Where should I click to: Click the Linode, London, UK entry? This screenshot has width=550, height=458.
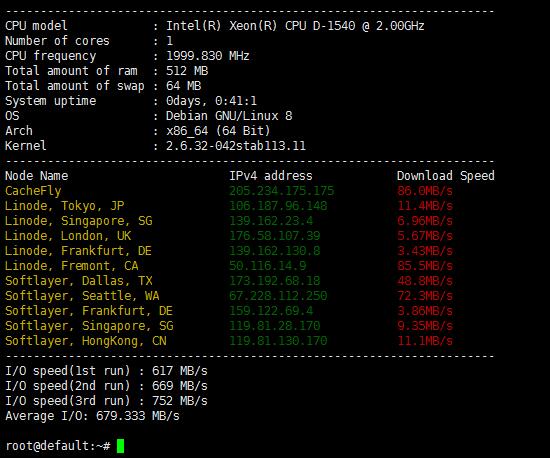pos(68,236)
